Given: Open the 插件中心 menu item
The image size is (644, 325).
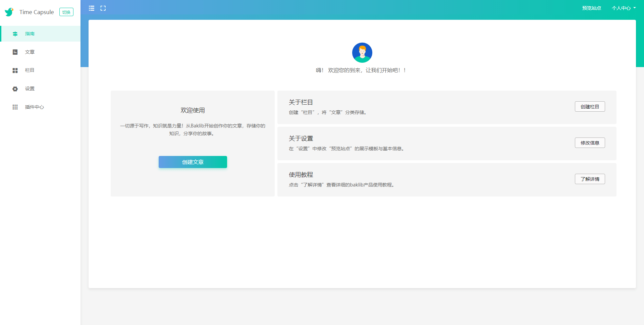Looking at the screenshot, I should pyautogui.click(x=34, y=107).
